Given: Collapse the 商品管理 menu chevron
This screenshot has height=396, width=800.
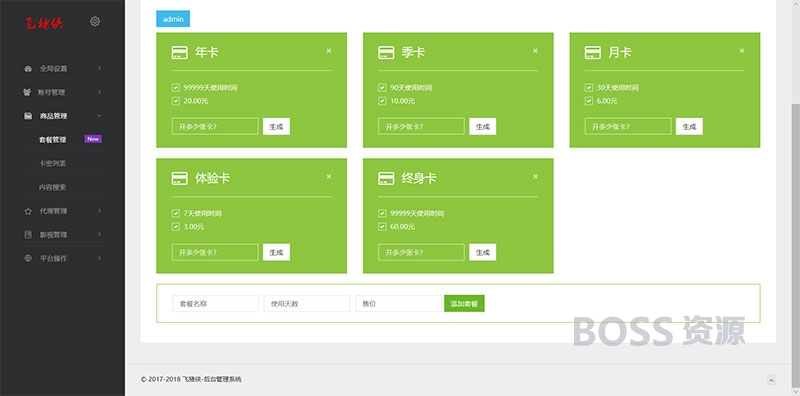Looking at the screenshot, I should point(99,116).
